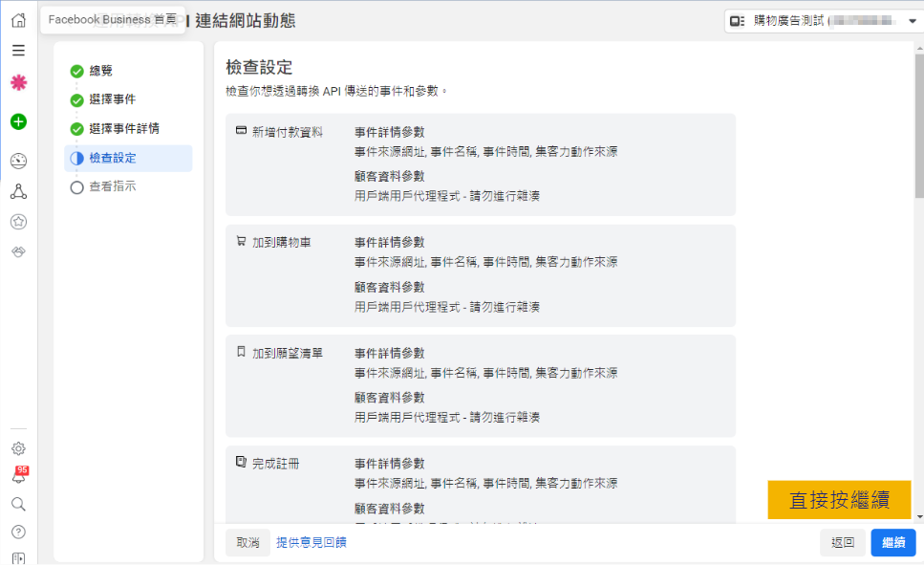Go to the 選擇事件 step
This screenshot has width=924, height=565.
click(x=112, y=99)
